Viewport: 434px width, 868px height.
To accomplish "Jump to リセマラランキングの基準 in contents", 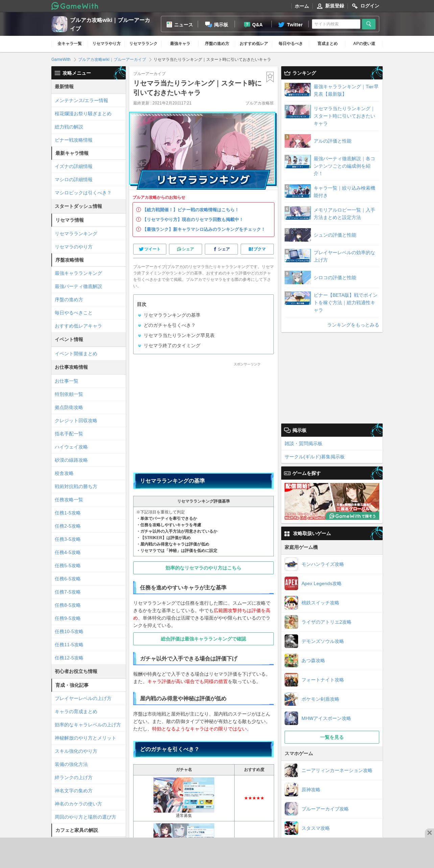I will pyautogui.click(x=172, y=315).
